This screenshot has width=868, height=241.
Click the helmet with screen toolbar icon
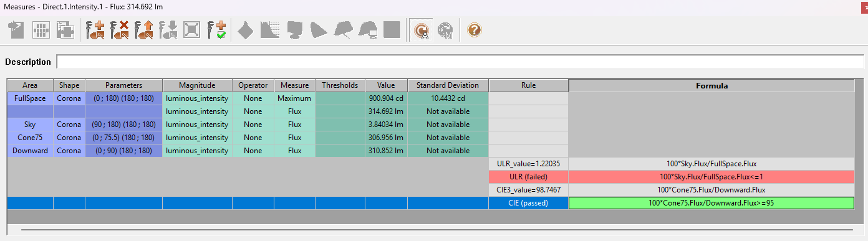pyautogui.click(x=367, y=29)
